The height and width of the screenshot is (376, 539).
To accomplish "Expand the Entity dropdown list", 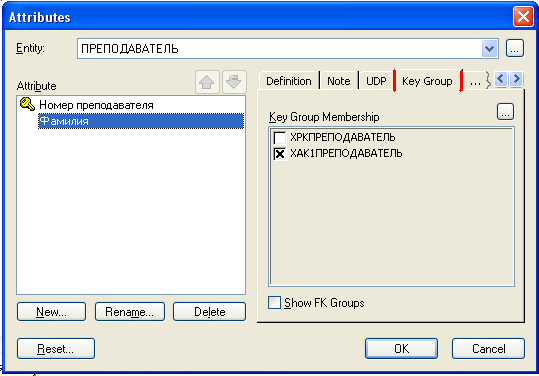I will click(x=490, y=48).
